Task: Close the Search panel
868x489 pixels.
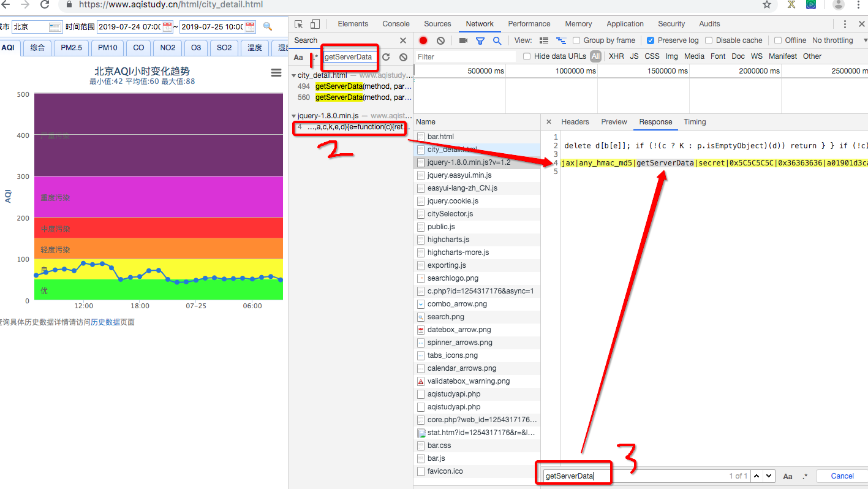Action: coord(402,40)
